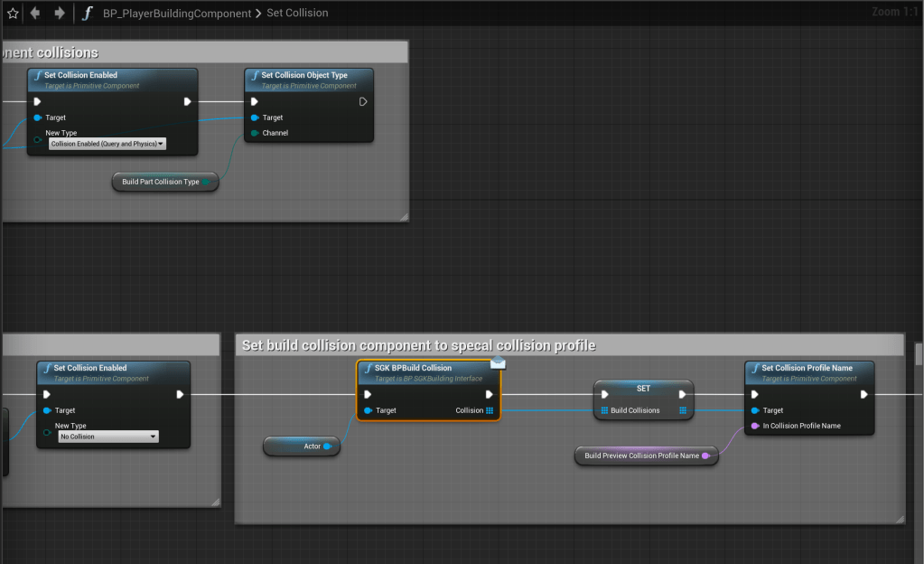Viewport: 924px width, 564px height.
Task: Select the Build Part Collision Type variable node
Action: 161,183
